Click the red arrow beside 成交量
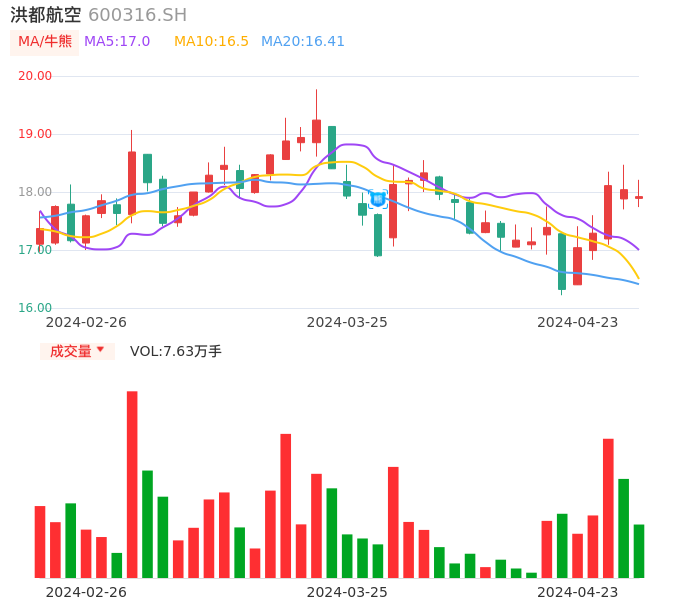The width and height of the screenshot is (686, 606). pos(100,350)
